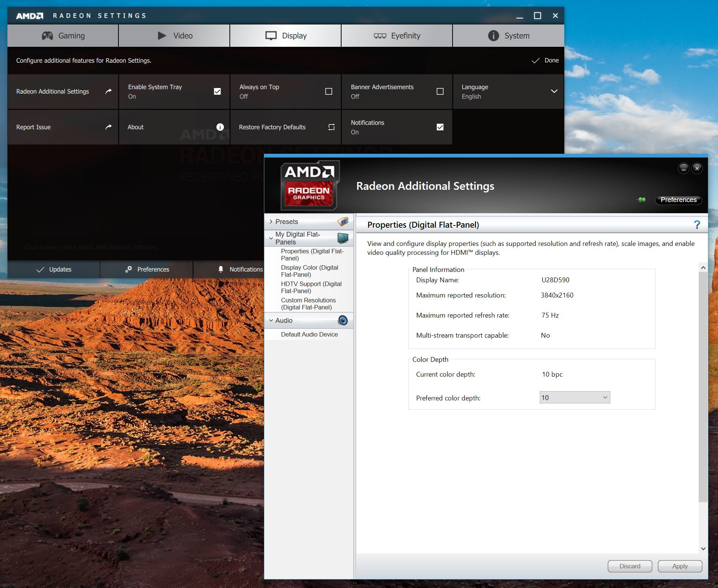Click the Done checkmark icon
This screenshot has width=718, height=588.
[535, 61]
